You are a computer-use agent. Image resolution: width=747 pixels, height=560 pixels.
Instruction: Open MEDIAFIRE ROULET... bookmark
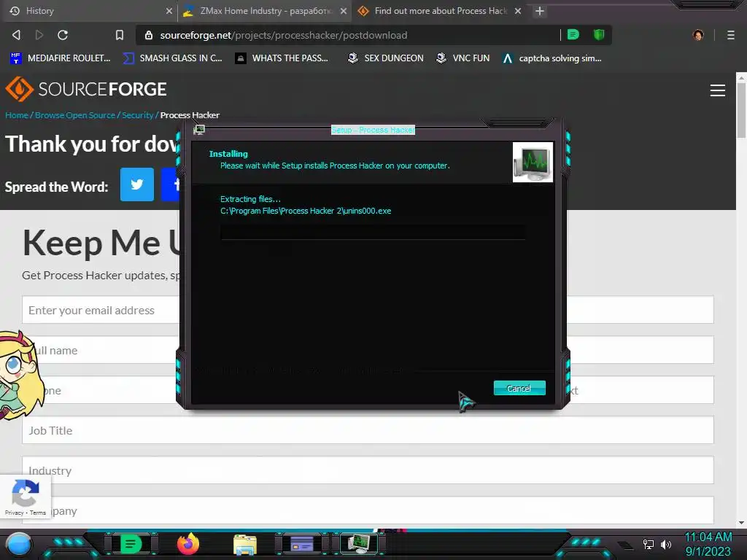60,58
